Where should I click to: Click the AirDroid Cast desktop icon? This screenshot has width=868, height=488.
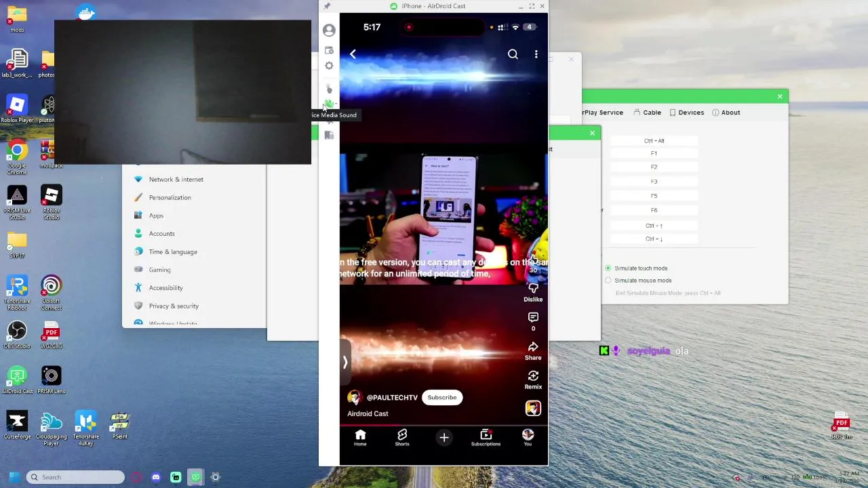tap(17, 381)
